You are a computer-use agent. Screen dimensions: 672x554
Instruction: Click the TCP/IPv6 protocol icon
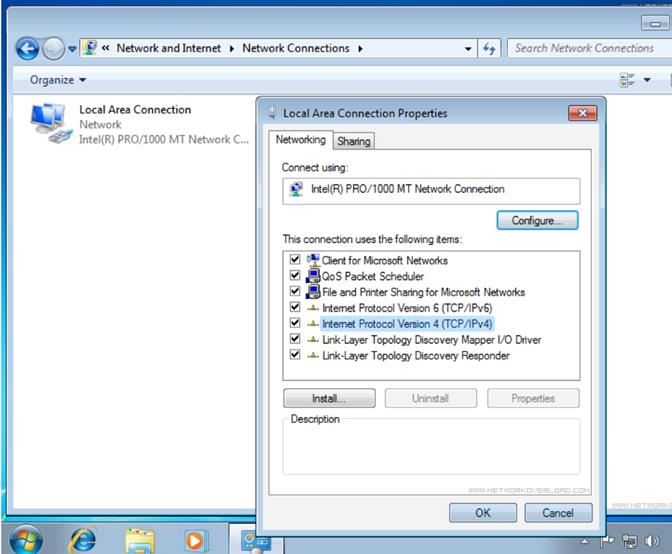pyautogui.click(x=313, y=308)
